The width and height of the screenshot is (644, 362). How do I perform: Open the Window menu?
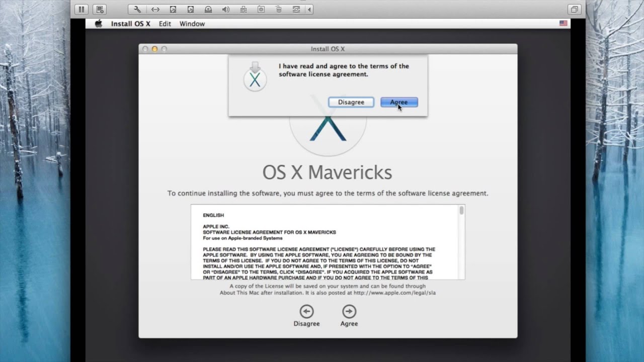(x=192, y=24)
